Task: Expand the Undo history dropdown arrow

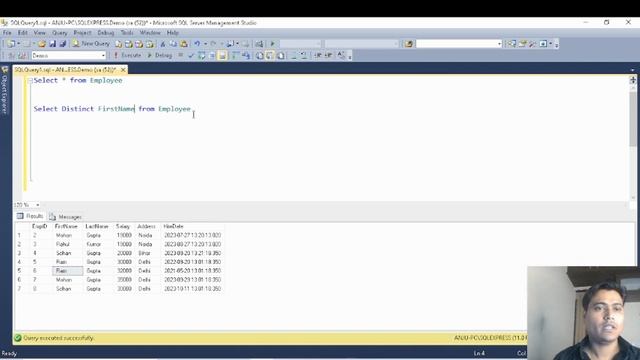Action: click(x=205, y=44)
